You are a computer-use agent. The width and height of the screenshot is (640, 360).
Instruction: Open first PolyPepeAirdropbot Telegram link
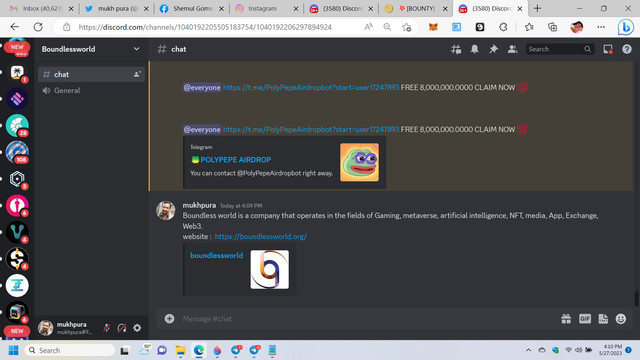[x=311, y=87]
